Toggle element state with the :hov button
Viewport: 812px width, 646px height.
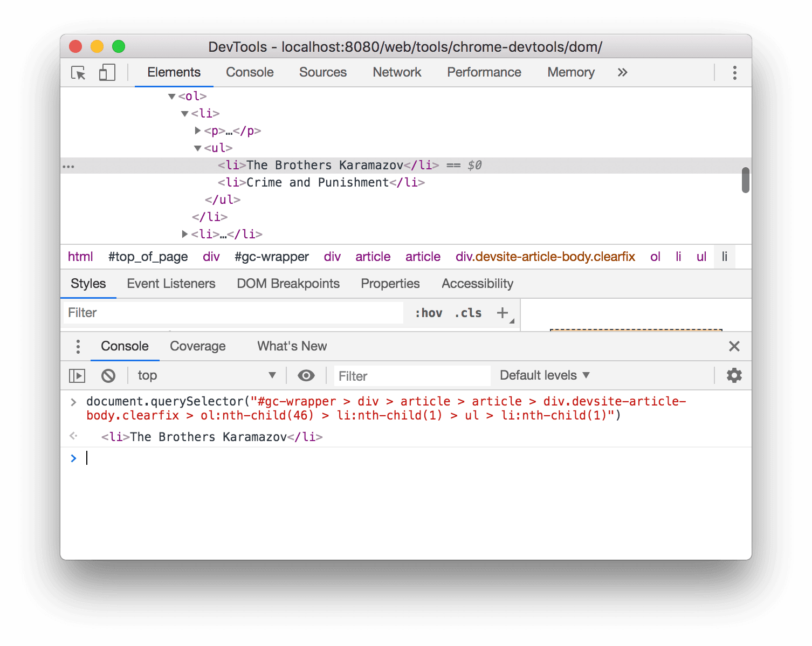(x=429, y=313)
